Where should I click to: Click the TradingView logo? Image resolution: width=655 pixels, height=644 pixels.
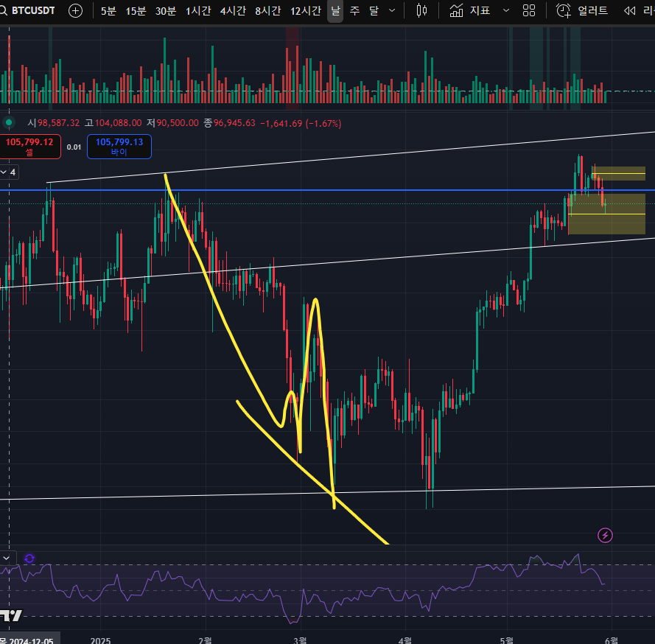pos(11,615)
